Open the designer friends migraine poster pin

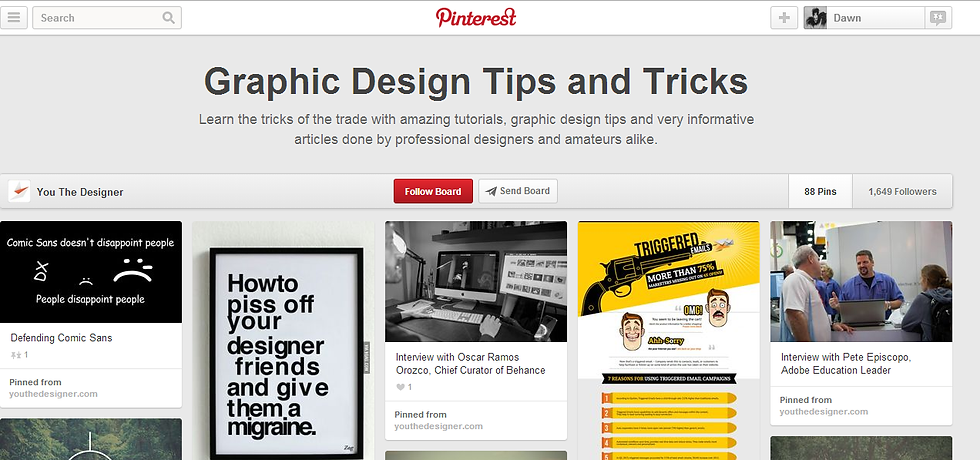283,341
